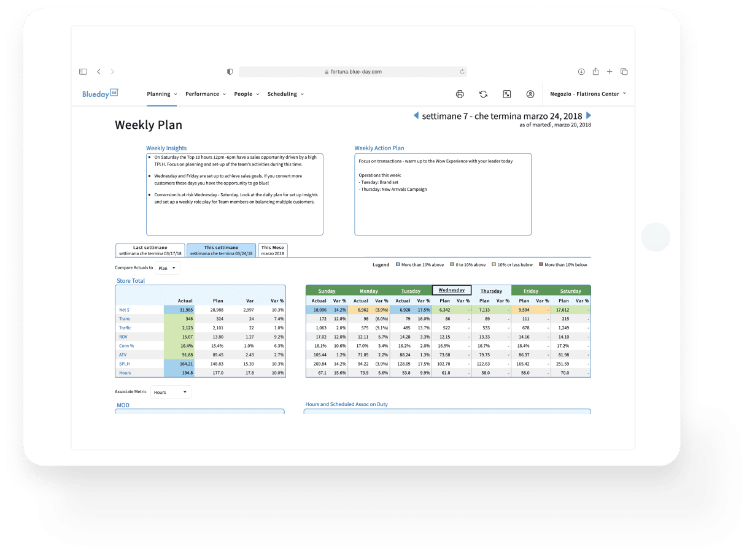This screenshot has width=755, height=560.
Task: Click the Monday column header
Action: click(x=369, y=291)
